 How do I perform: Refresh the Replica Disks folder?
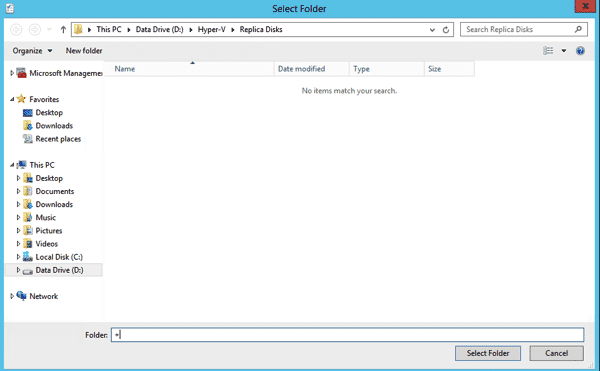pyautogui.click(x=446, y=29)
